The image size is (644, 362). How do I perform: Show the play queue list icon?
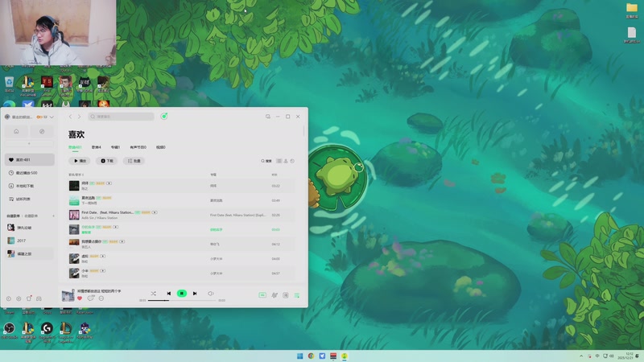tap(297, 295)
